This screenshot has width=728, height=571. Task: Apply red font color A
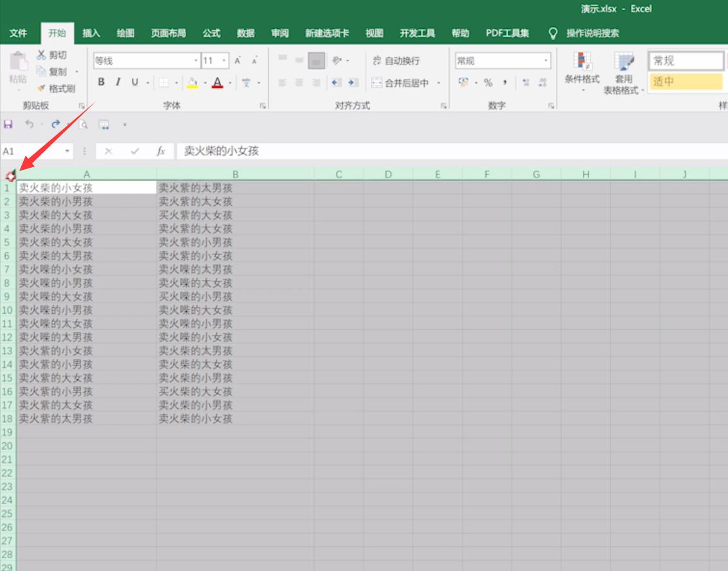point(217,83)
